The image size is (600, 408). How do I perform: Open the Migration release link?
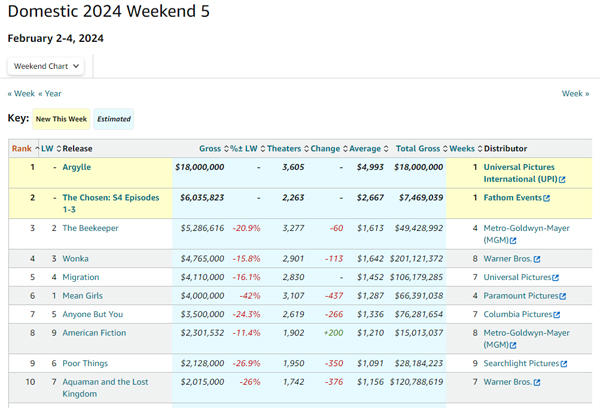[81, 277]
